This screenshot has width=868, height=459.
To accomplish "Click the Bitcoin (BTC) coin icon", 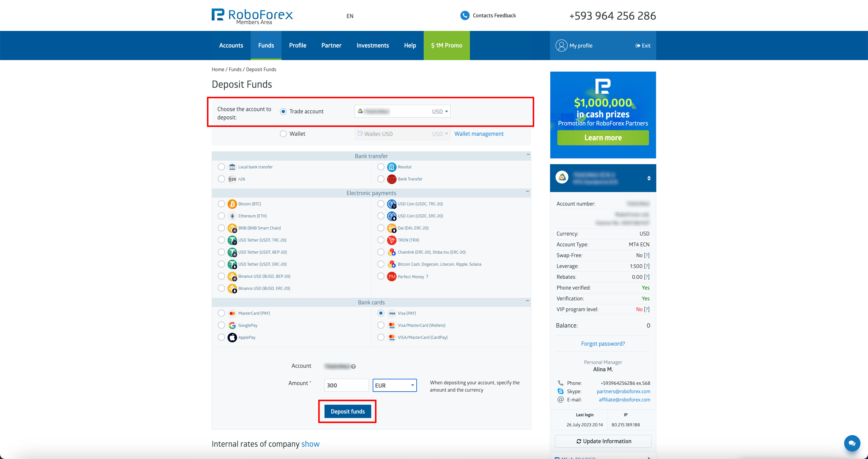I will point(232,204).
